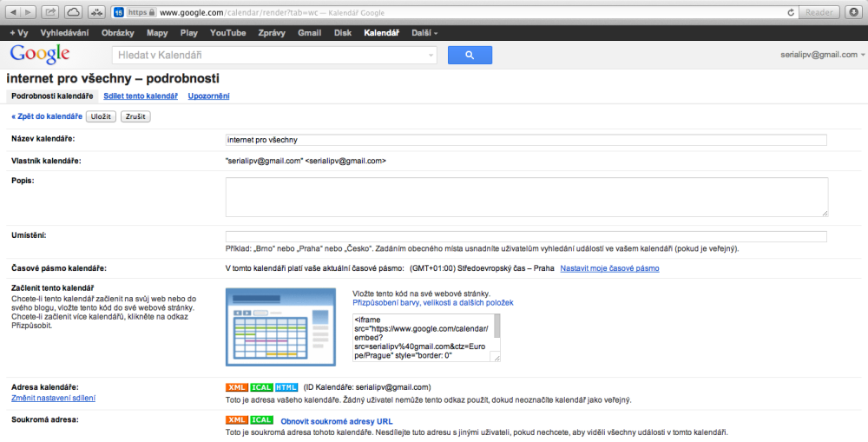Screen dimensions: 868x442
Task: Expand the search options dropdown arrow
Action: click(431, 56)
